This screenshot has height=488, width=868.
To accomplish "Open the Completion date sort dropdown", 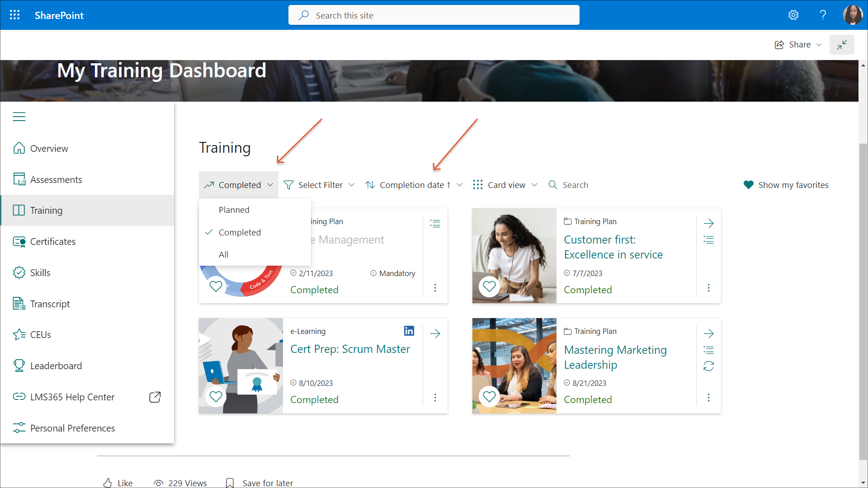I will (x=414, y=185).
